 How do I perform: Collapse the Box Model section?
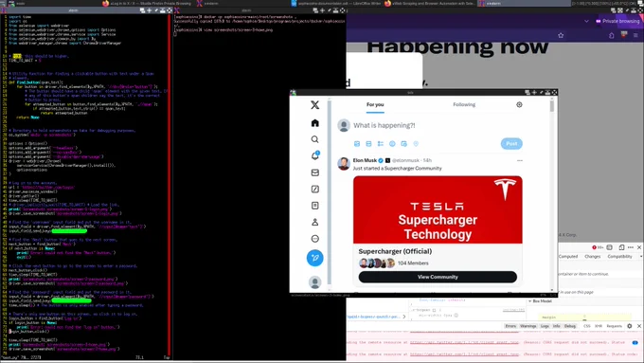[529, 301]
